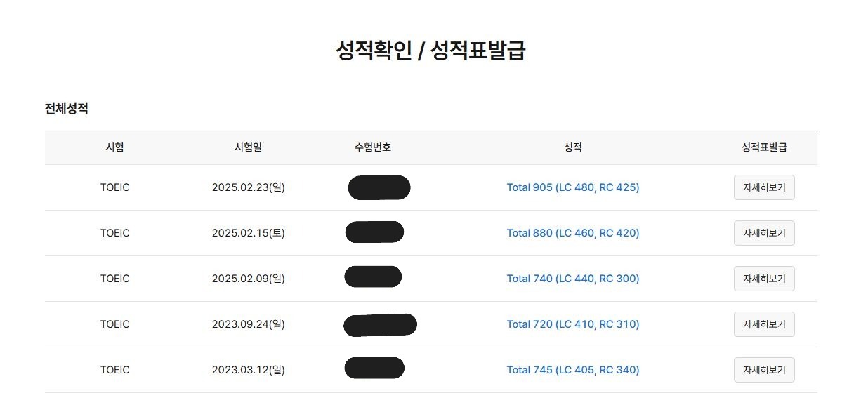Click the Total 745 score link
This screenshot has width=868, height=405.
tap(573, 370)
